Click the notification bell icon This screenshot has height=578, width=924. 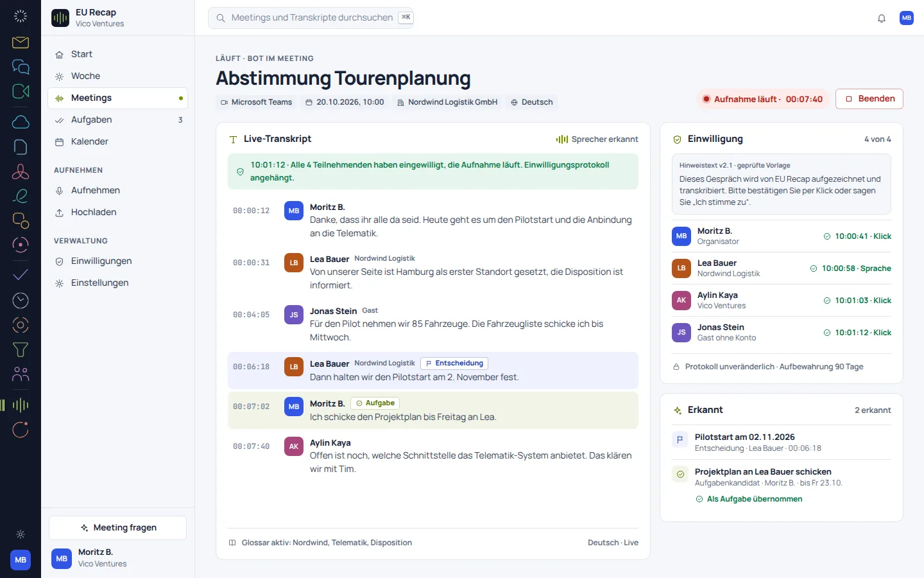point(882,18)
